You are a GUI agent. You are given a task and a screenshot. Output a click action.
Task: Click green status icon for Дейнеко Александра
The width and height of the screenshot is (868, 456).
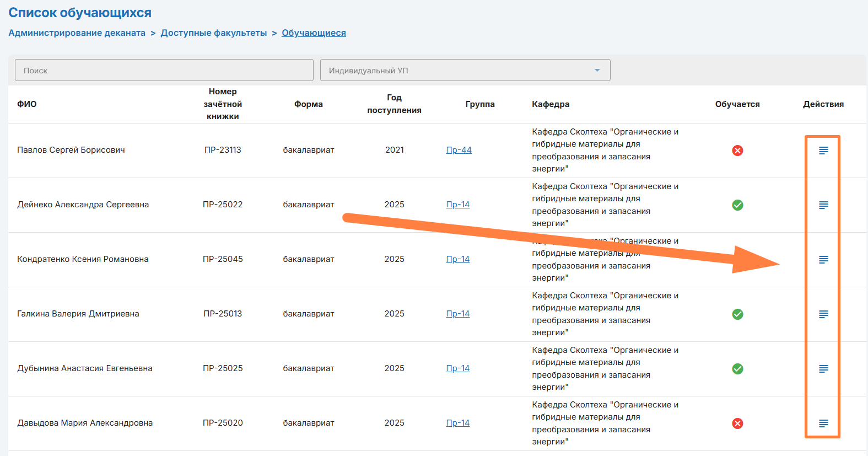[x=737, y=205]
